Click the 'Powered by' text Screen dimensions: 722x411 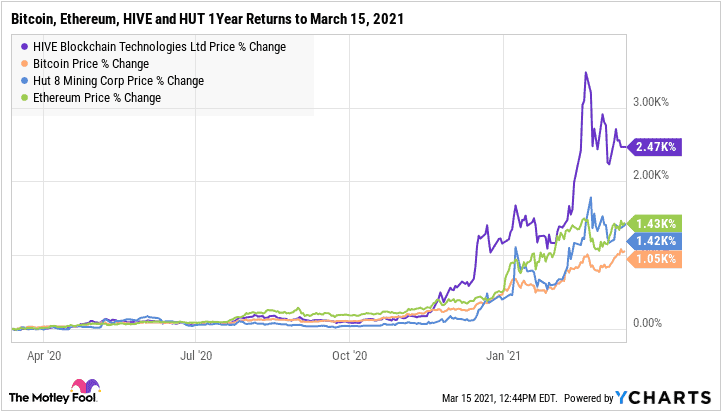[589, 398]
